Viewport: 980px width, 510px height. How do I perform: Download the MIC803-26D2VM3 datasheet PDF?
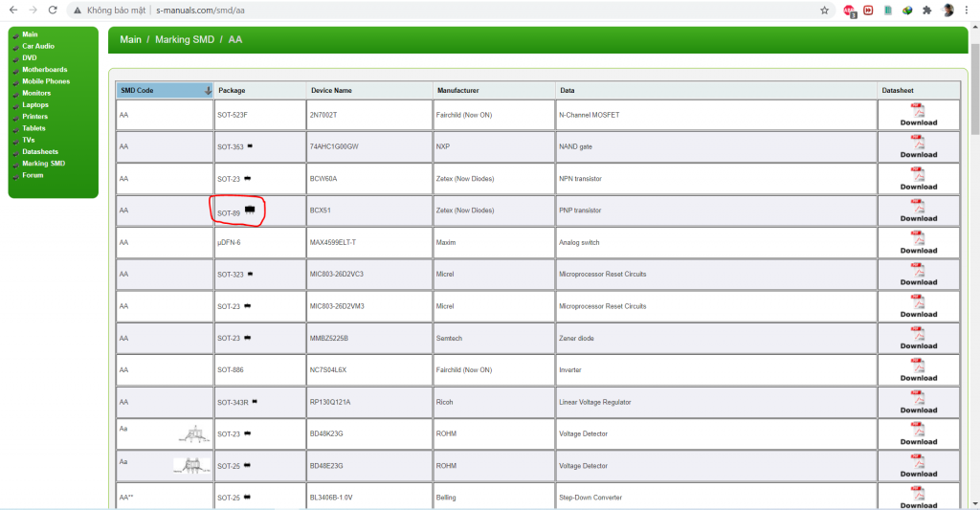click(918, 306)
